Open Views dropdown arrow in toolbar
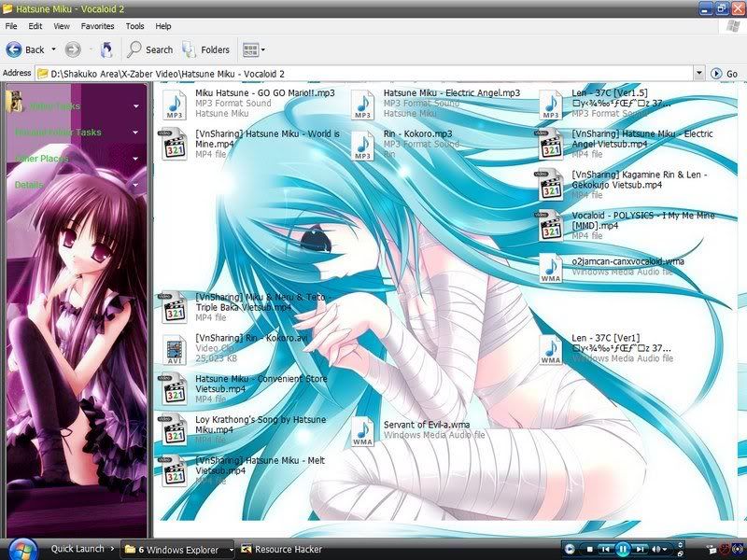 (x=263, y=49)
